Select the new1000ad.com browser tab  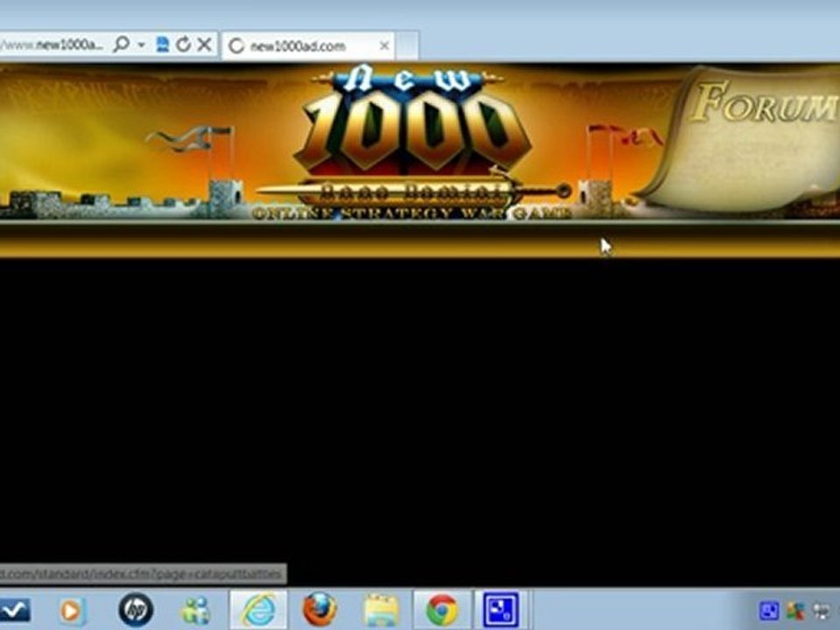click(x=308, y=46)
